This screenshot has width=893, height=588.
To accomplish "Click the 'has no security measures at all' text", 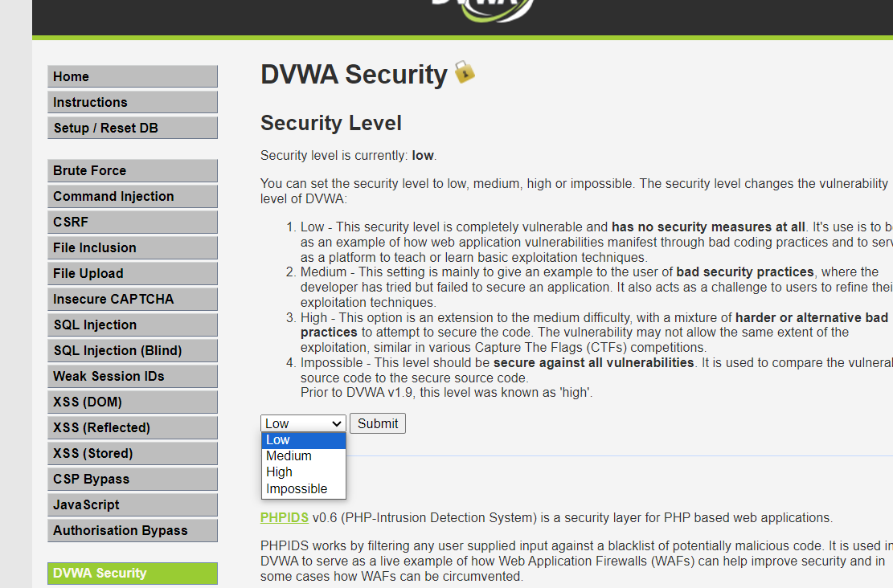I will pyautogui.click(x=708, y=227).
